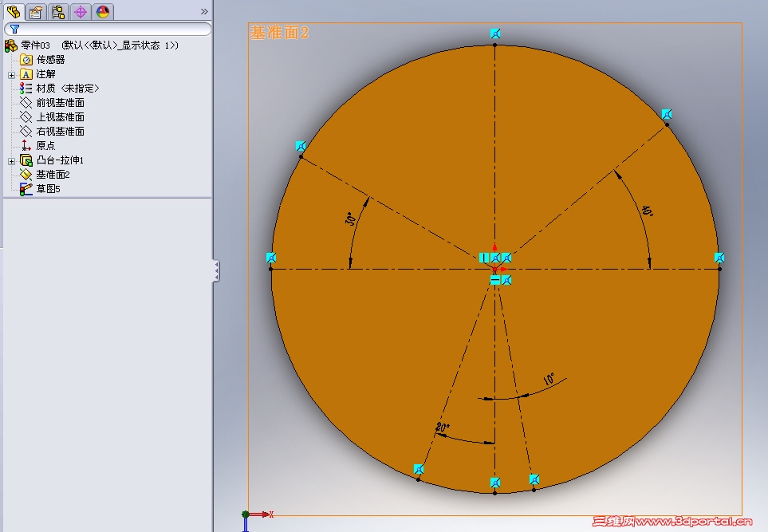Click the coincident relation icon at bottom-right endpoint
This screenshot has height=532, width=768.
[534, 479]
